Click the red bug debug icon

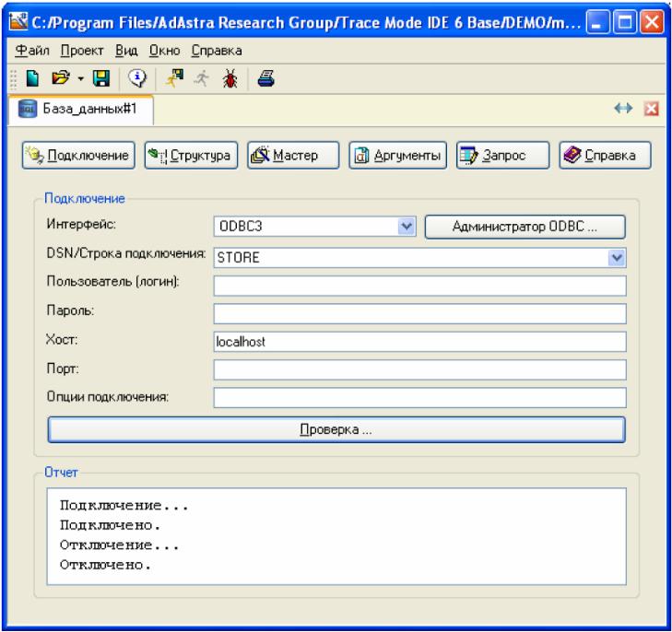pyautogui.click(x=230, y=79)
